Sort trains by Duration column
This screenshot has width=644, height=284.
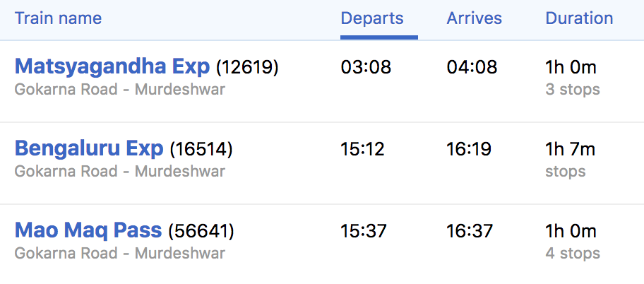(579, 18)
